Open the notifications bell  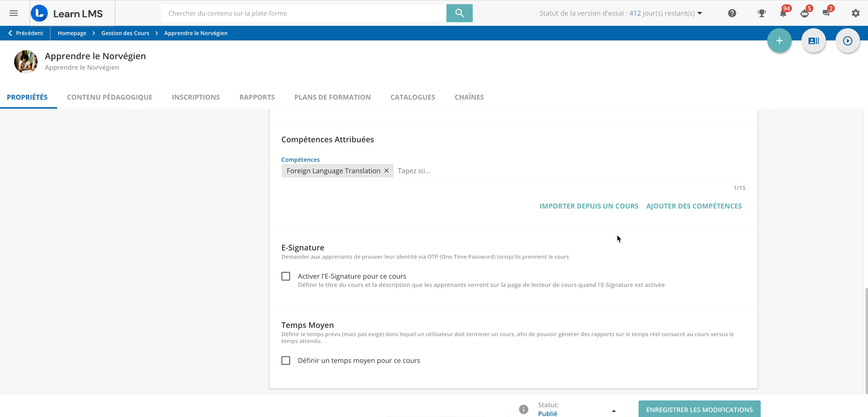tap(783, 13)
